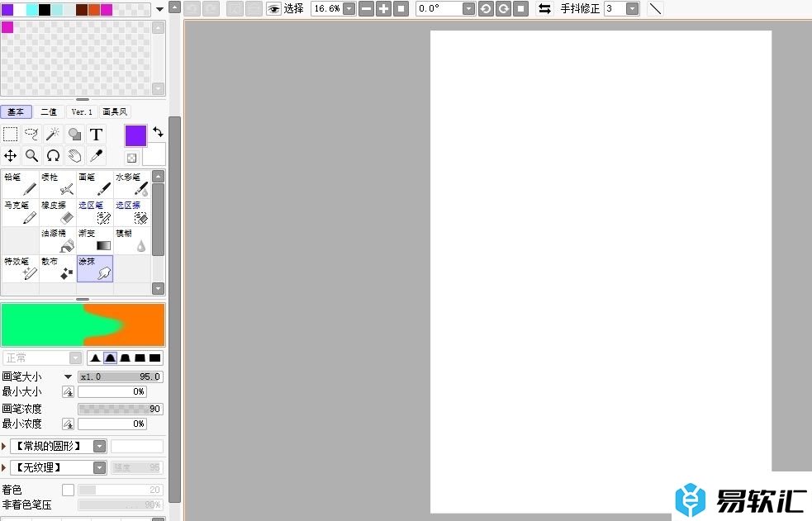Select the eyedropper color picker tool

(x=96, y=156)
